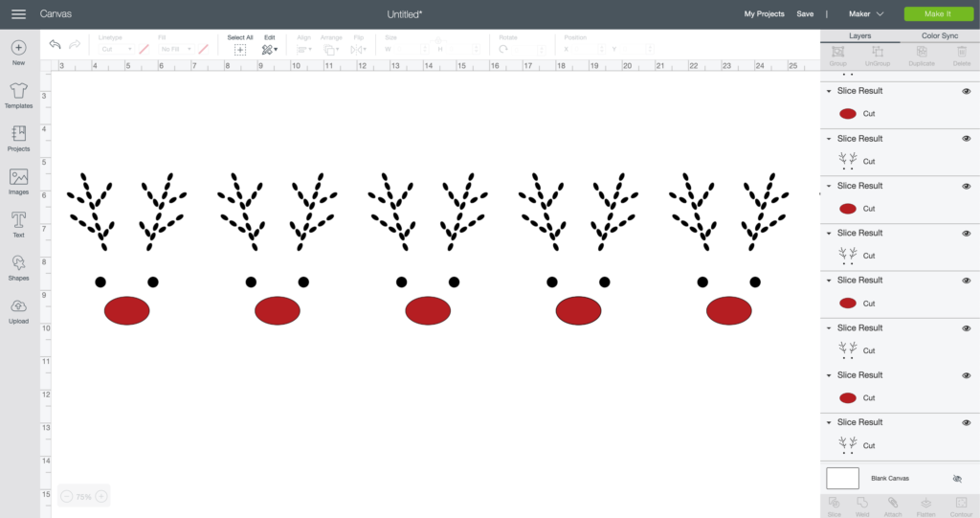980x518 pixels.
Task: Click Save in the header
Action: tap(805, 13)
